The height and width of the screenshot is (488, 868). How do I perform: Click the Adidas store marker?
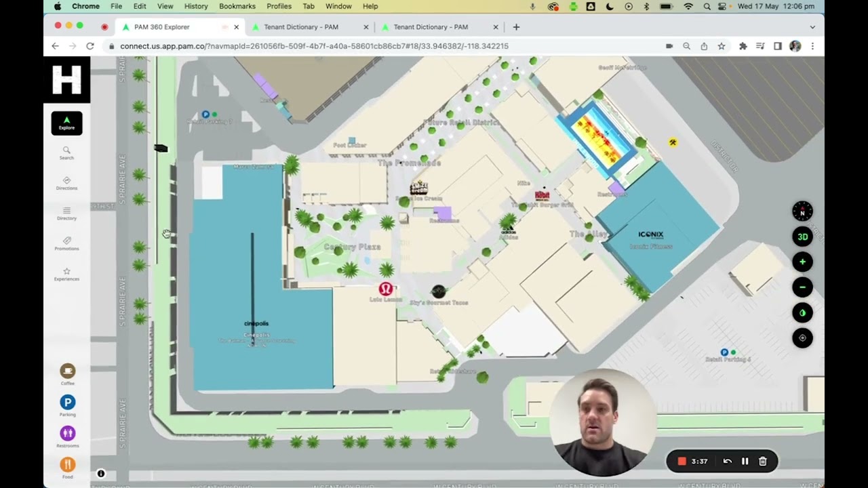click(508, 232)
